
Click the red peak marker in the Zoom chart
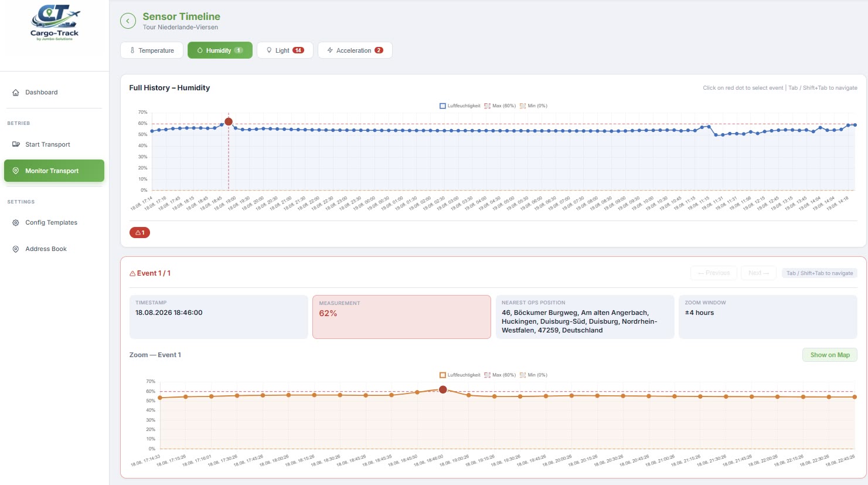click(443, 389)
